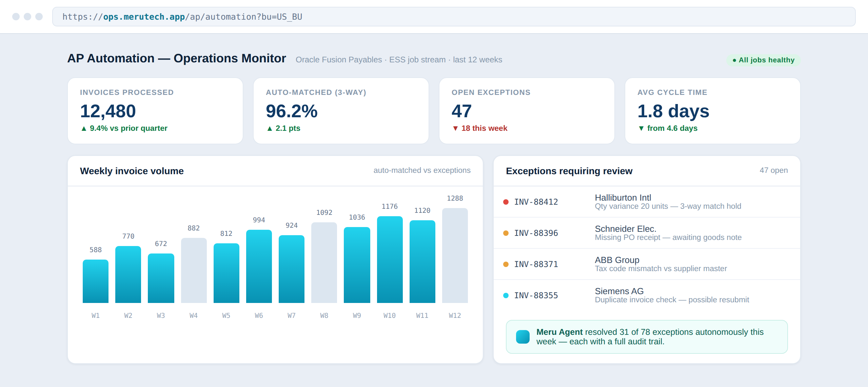Screen dimensions: 868x387
Task: Click the up arrow beside 9.4% vs prior quarter
Action: tap(84, 128)
